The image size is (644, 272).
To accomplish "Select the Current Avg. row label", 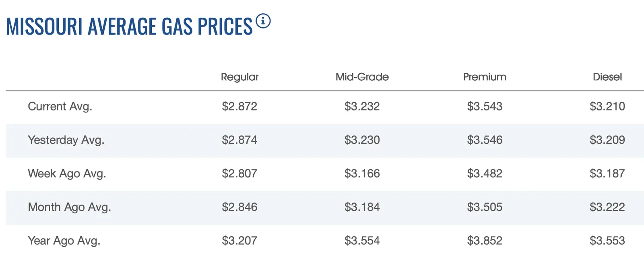I will pyautogui.click(x=60, y=106).
